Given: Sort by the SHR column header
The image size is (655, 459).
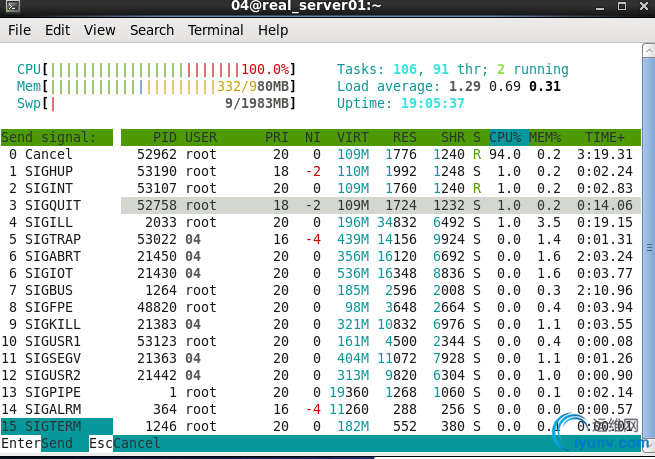Looking at the screenshot, I should coord(453,137).
